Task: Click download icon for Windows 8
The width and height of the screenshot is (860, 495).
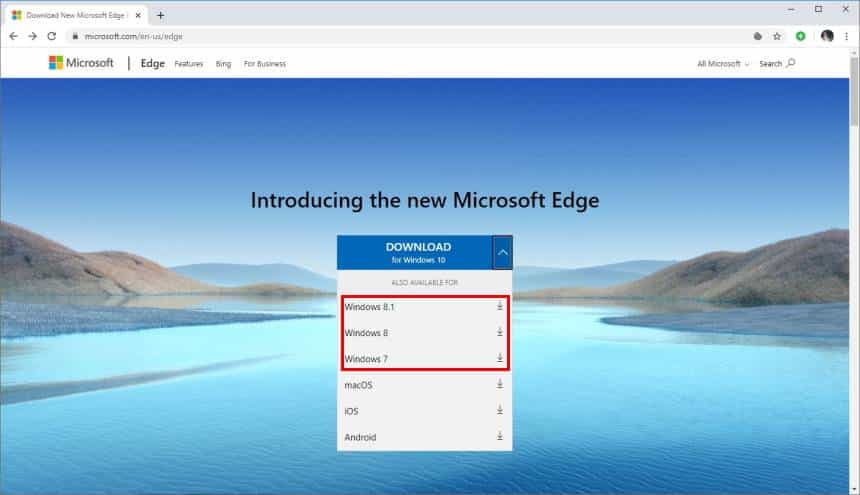Action: pos(500,332)
